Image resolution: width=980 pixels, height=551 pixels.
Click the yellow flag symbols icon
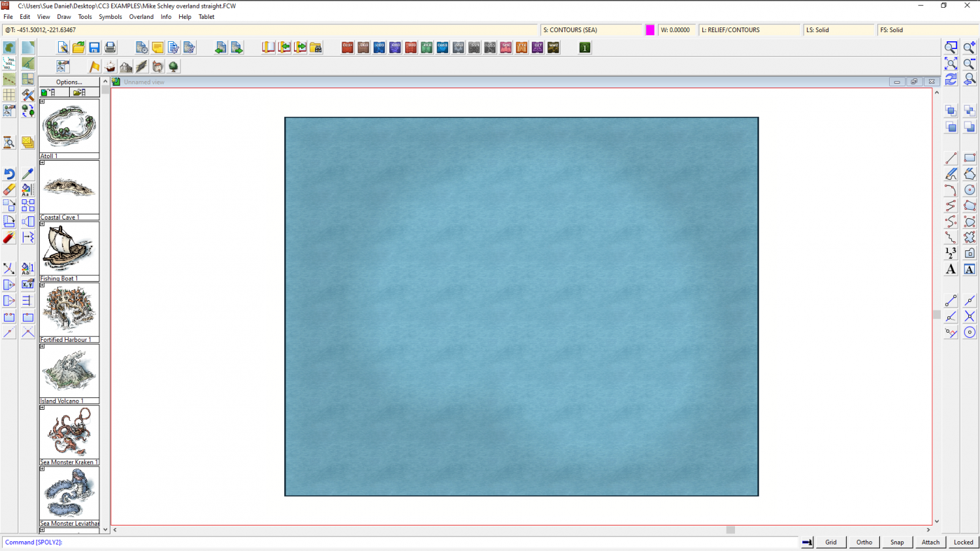(95, 67)
